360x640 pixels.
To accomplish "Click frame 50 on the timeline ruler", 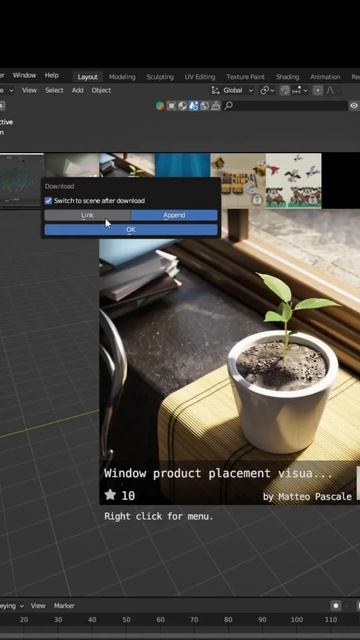I will click(126, 620).
